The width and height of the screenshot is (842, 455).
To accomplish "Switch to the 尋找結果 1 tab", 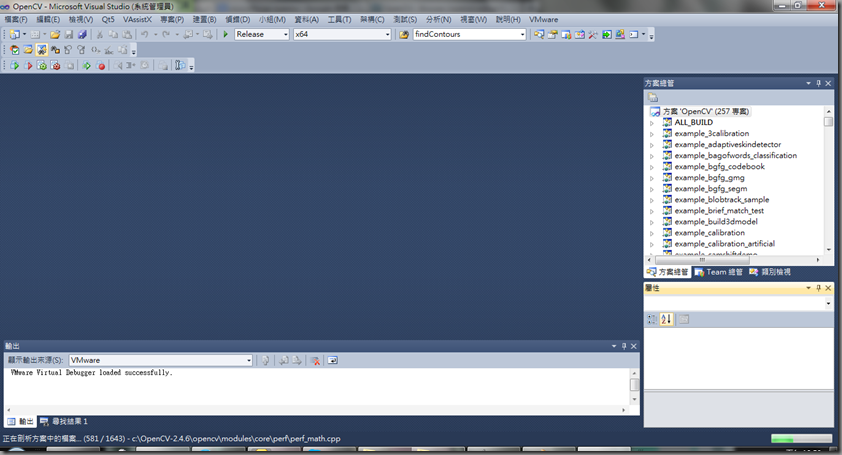I will click(x=64, y=422).
